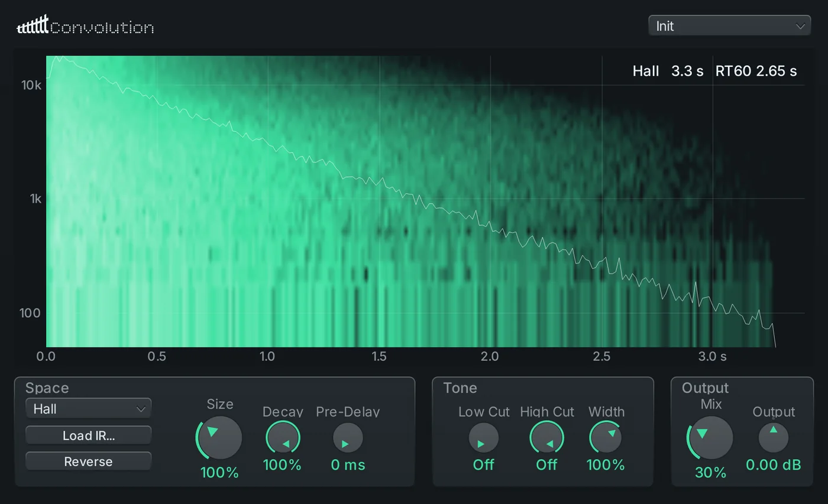Viewport: 828px width, 504px height.
Task: Click the Size knob
Action: pyautogui.click(x=219, y=438)
